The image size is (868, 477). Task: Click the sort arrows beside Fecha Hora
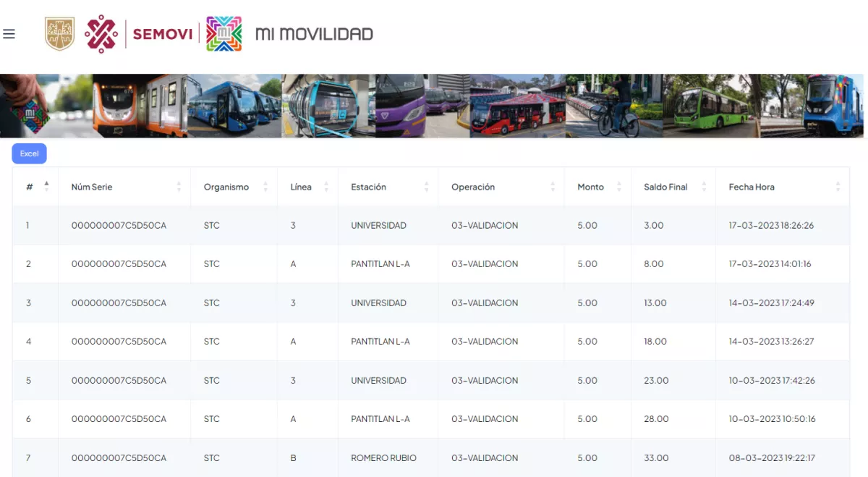click(x=839, y=186)
